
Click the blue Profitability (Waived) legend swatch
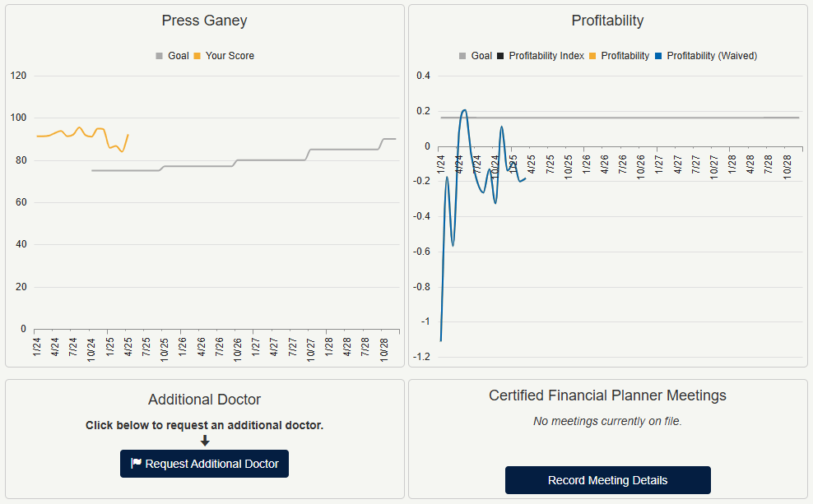[x=658, y=56]
